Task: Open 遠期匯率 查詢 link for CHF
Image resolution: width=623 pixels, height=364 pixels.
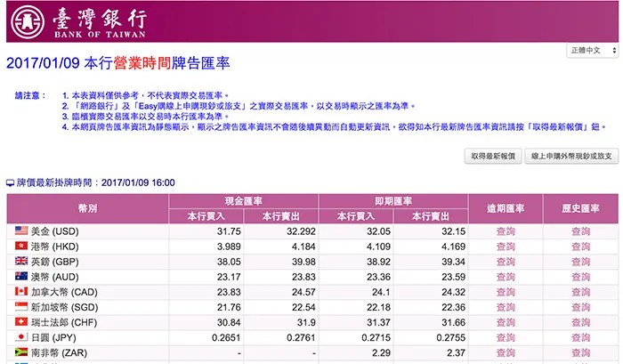Action: 506,322
